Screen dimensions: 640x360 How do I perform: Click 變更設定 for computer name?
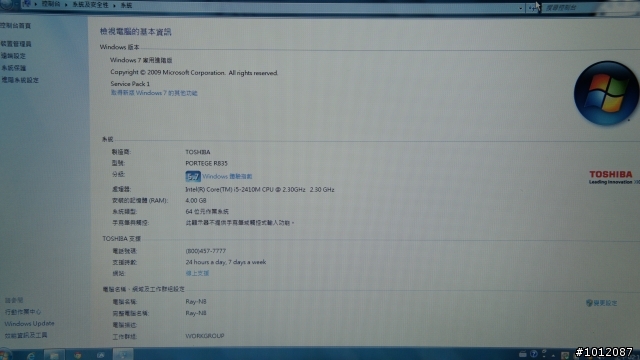coord(605,303)
